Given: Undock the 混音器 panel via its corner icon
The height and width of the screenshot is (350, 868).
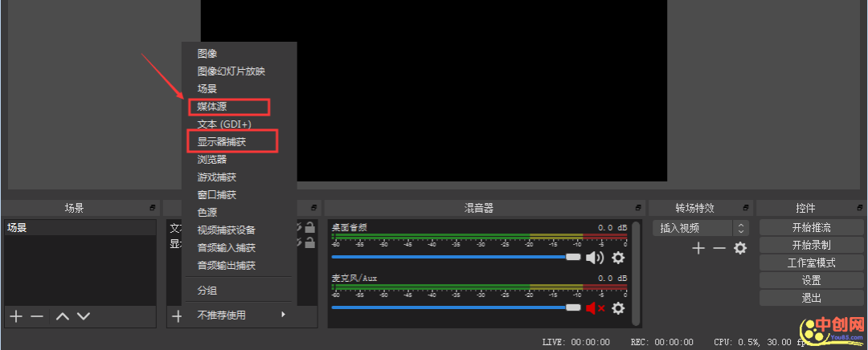Looking at the screenshot, I should [638, 208].
